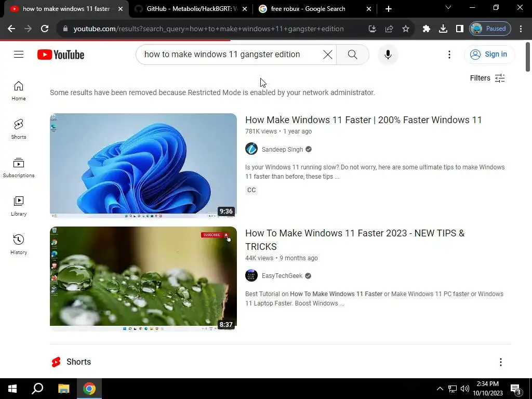Viewport: 532px width, 399px height.
Task: Click the page vertical scrollbar
Action: 528,57
